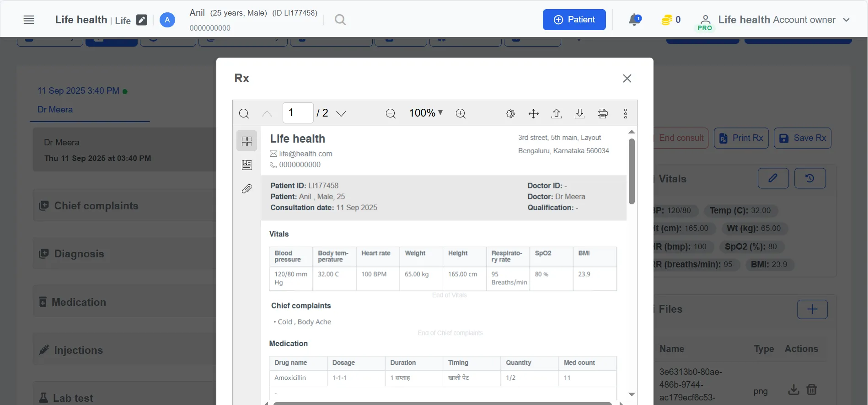Expand the Chief complaints section

coord(124,206)
